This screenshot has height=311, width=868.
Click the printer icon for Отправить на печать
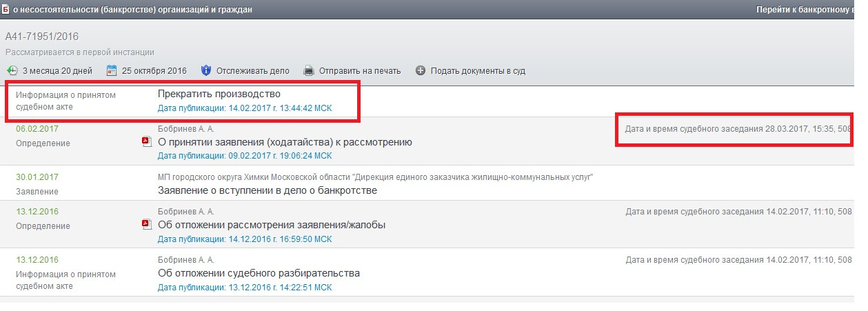(x=309, y=70)
